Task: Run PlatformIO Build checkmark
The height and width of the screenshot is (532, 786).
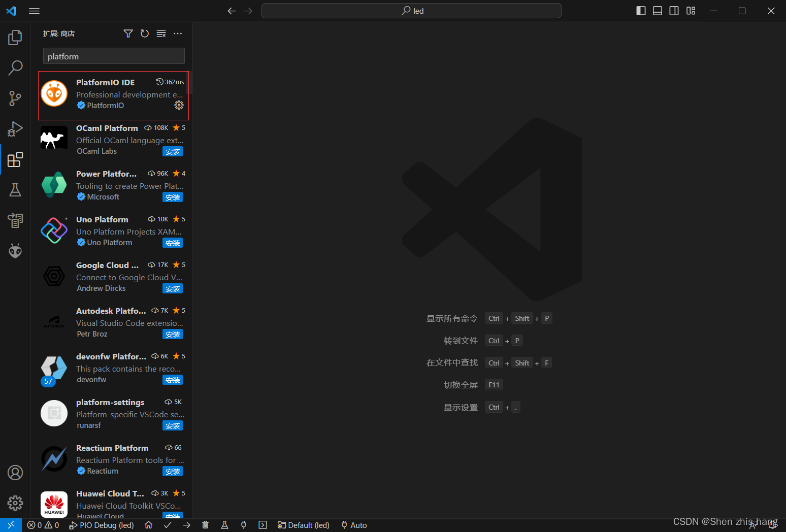Action: (x=168, y=525)
